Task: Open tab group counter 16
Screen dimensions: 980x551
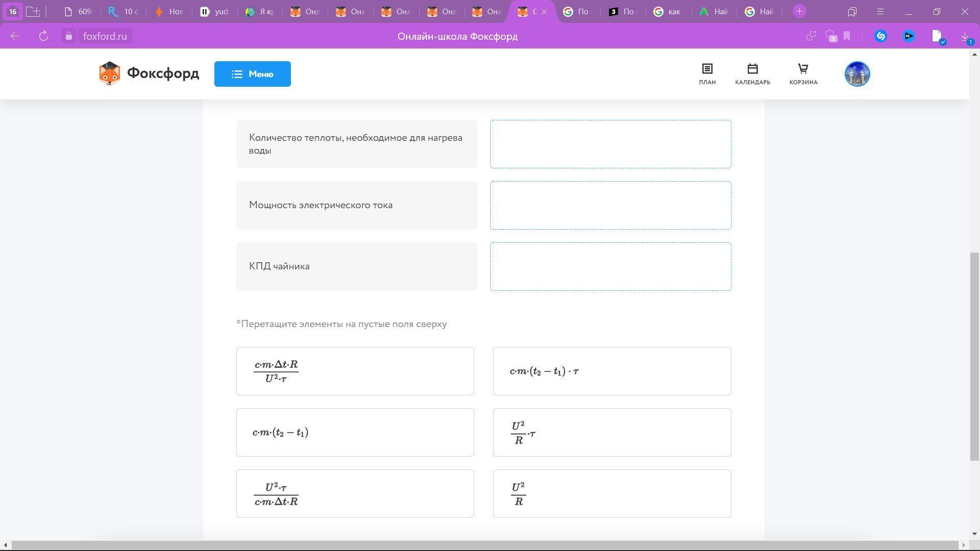Action: point(13,11)
